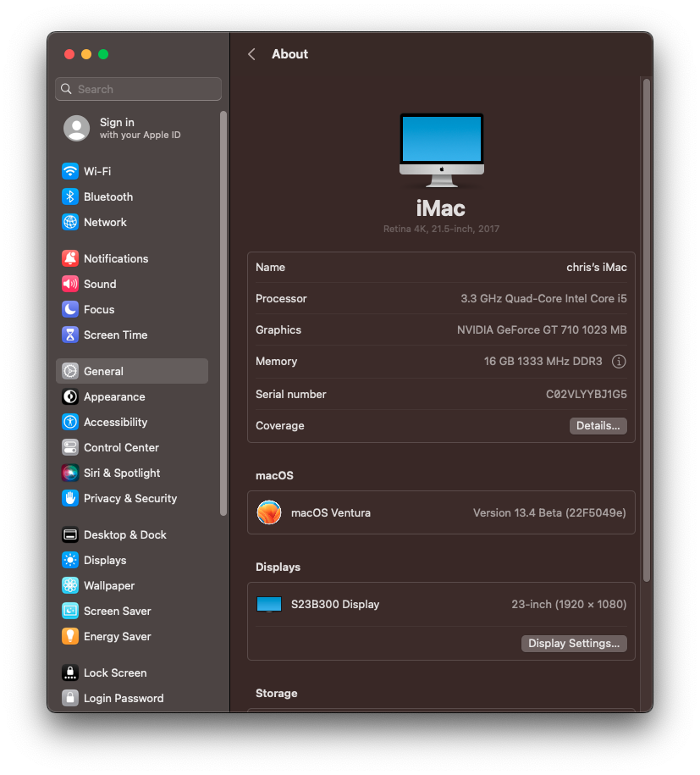Screen dimensions: 700x775
Task: Open the Lock Screen icon
Action: point(70,673)
